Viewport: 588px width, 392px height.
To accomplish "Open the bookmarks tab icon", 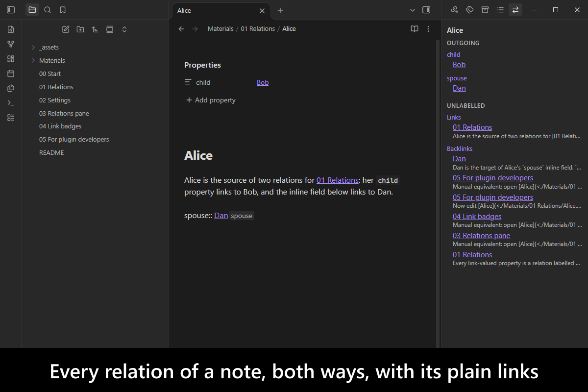I will pyautogui.click(x=63, y=10).
